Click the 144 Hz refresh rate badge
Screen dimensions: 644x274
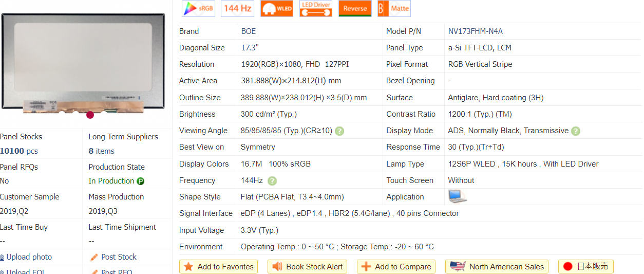click(x=237, y=8)
